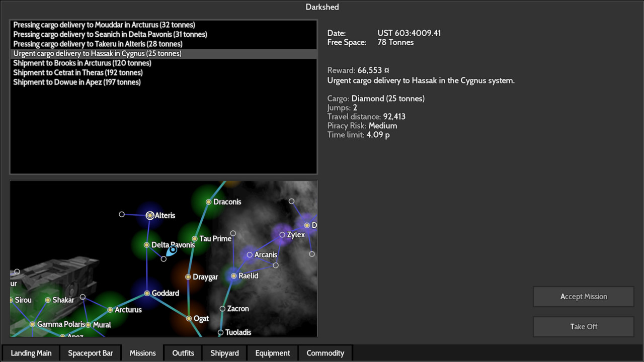Screen dimensions: 644x362
Task: Go to the Spaceport Bar tab
Action: [91, 353]
